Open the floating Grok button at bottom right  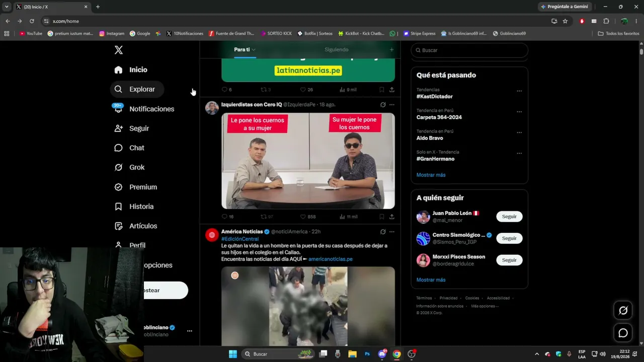[623, 311]
